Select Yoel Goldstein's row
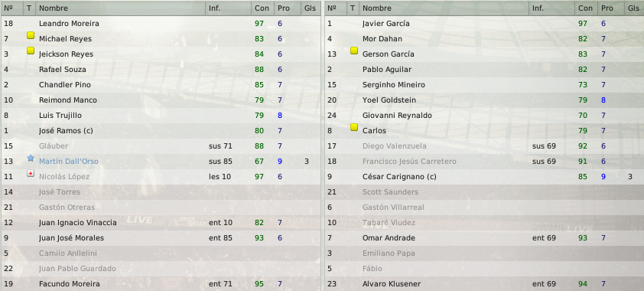Viewport: 644px width, 291px height. pos(484,100)
